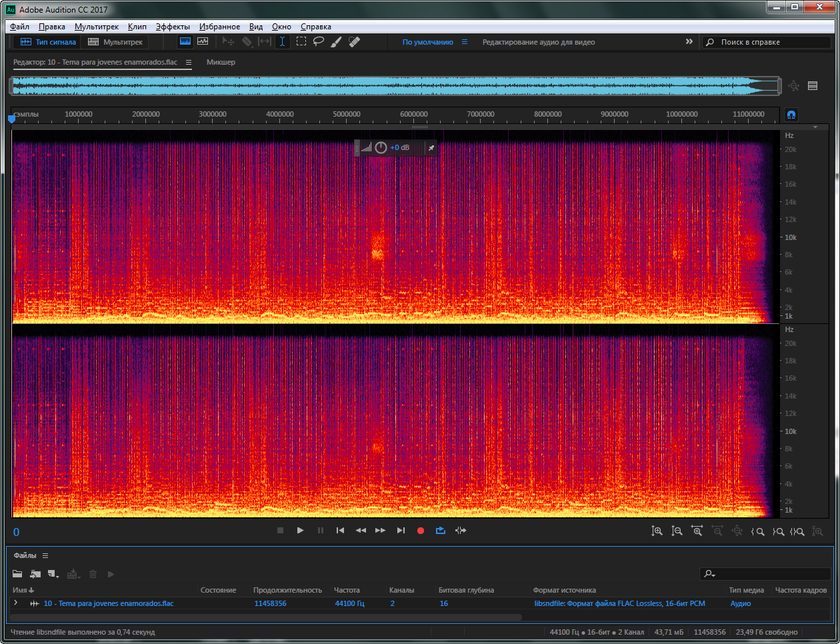This screenshot has height=644, width=840.
Task: Toggle spectral frequency display view
Action: coord(185,41)
